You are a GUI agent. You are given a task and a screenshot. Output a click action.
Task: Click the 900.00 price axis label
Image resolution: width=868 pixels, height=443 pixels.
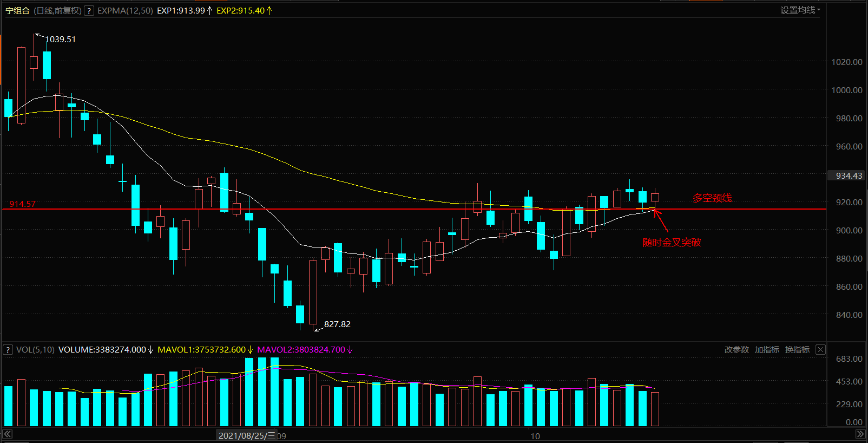pyautogui.click(x=849, y=230)
